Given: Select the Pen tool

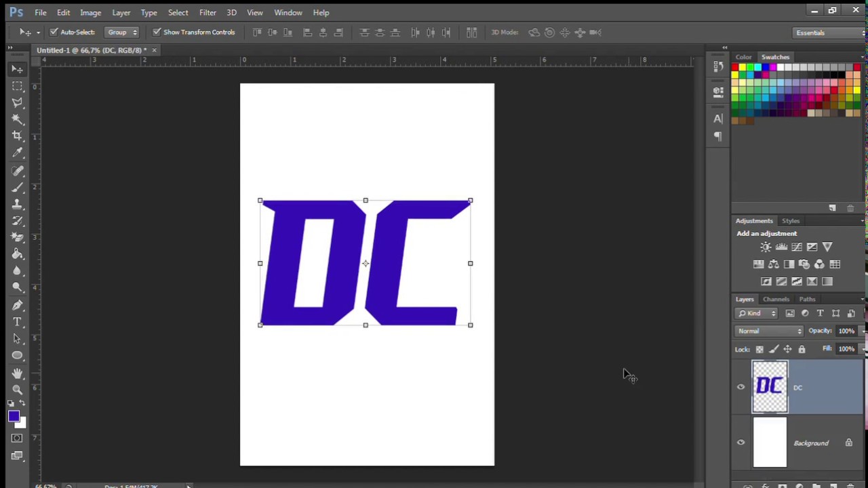Looking at the screenshot, I should (x=18, y=305).
